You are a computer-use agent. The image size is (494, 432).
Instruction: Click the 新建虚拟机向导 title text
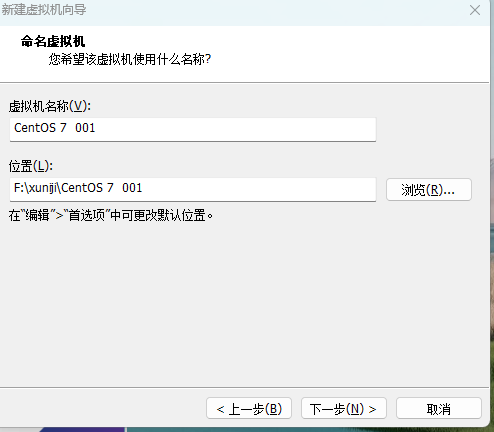tap(44, 9)
